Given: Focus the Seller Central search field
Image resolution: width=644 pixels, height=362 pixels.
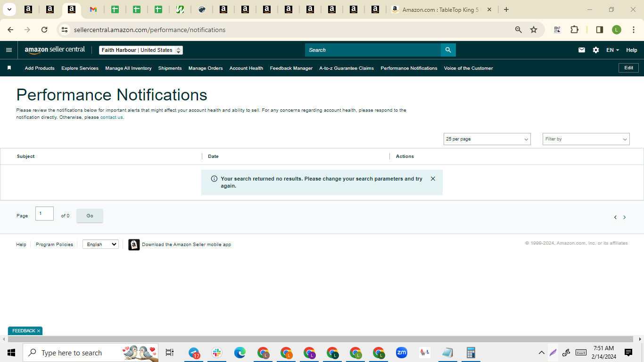Looking at the screenshot, I should 373,50.
